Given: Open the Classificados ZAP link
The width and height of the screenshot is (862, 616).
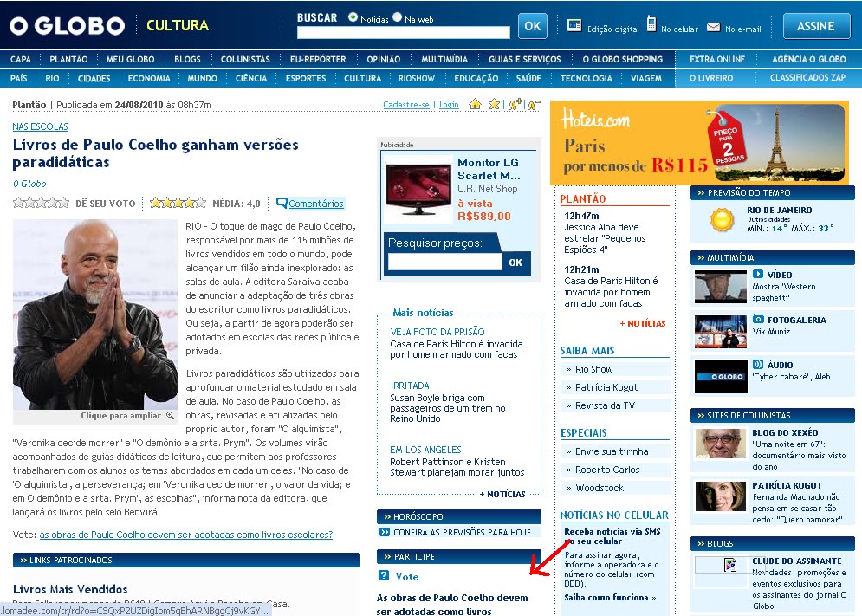Looking at the screenshot, I should pos(807,78).
